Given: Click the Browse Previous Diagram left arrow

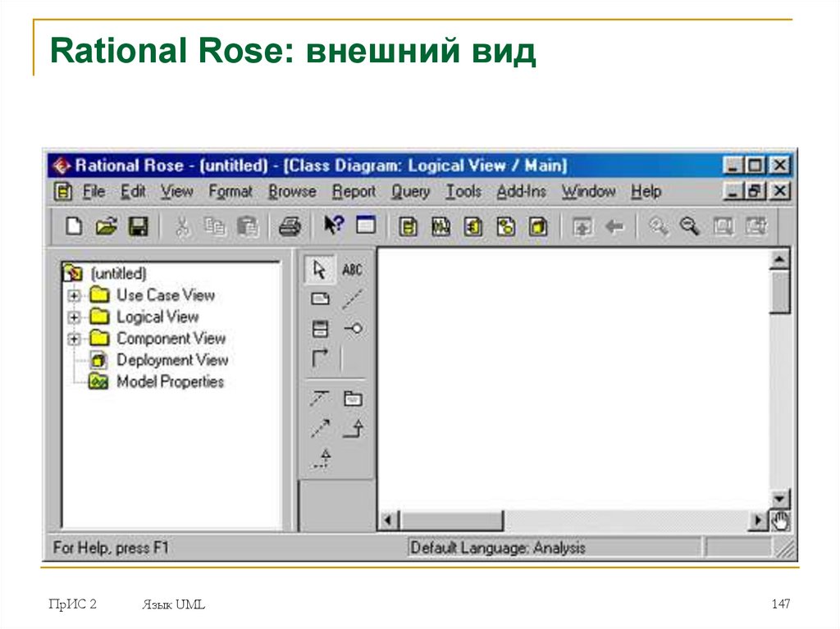Looking at the screenshot, I should (614, 226).
